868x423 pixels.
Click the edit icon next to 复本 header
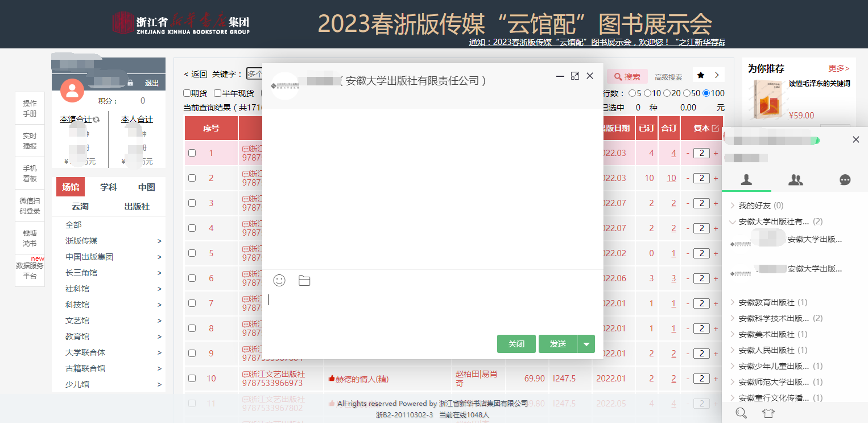716,128
